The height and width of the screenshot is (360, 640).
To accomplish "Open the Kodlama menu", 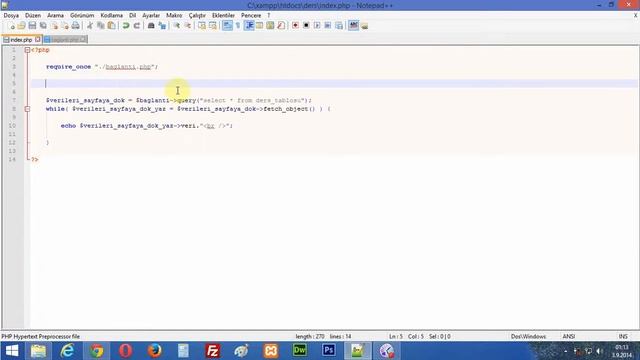I will click(x=111, y=16).
